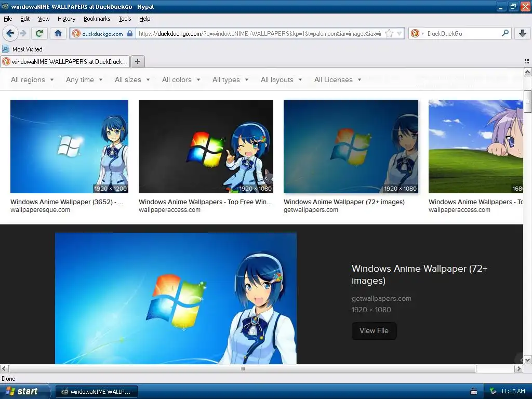
Task: Click the wallpaperesque.com source link
Action: (40, 210)
